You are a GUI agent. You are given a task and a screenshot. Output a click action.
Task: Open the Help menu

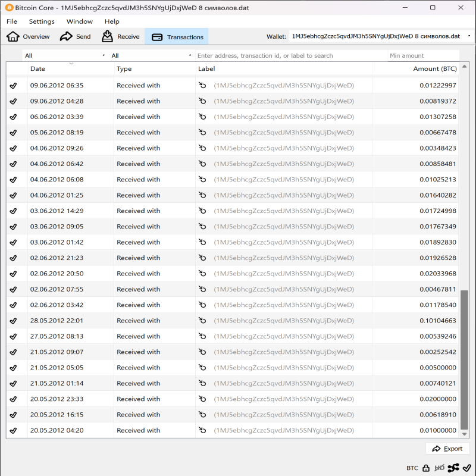pyautogui.click(x=112, y=21)
